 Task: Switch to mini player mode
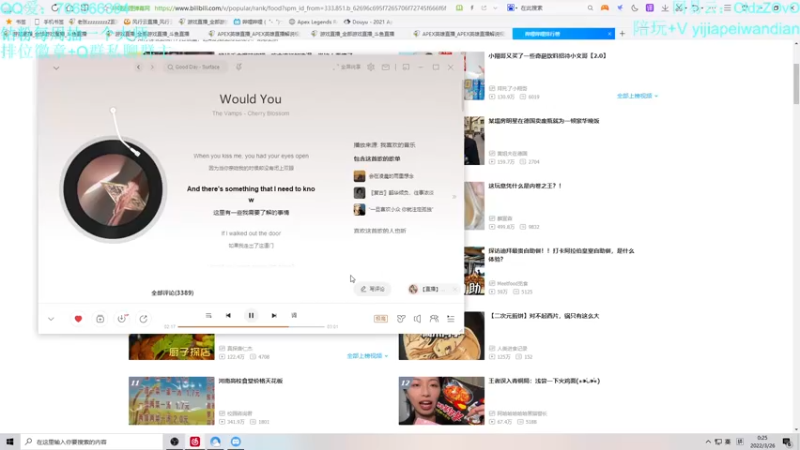(406, 67)
